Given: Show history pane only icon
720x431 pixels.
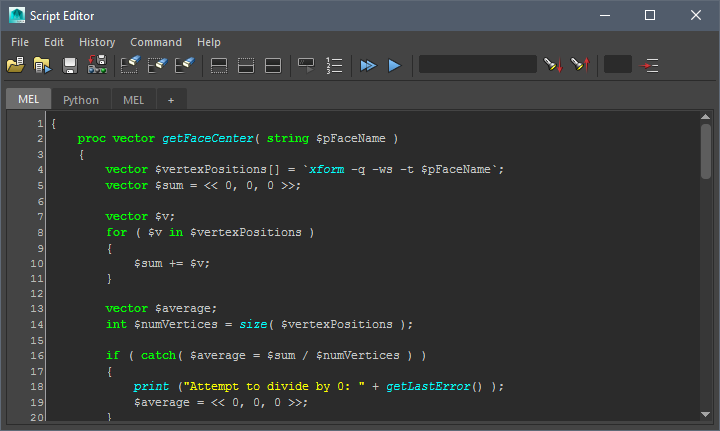Looking at the screenshot, I should (219, 66).
